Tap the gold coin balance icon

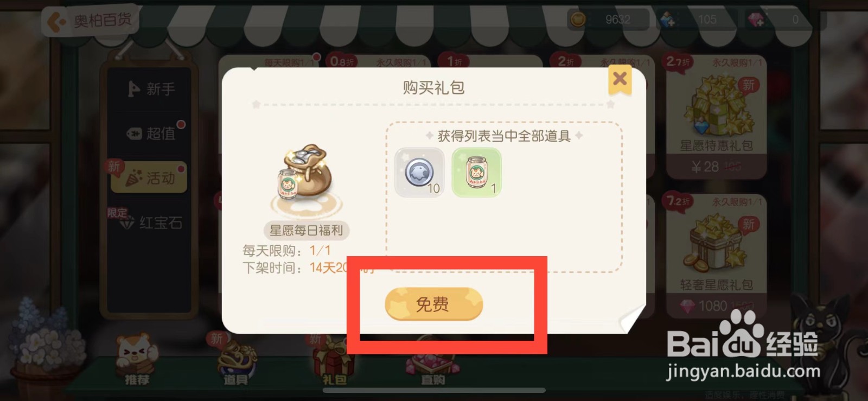(578, 20)
